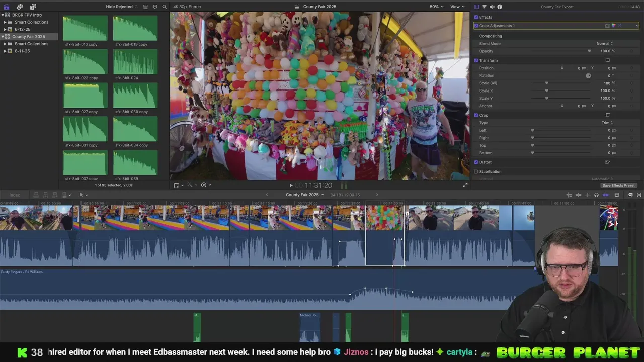Viewport: 644px width, 362px height.
Task: Open the Crop Type Trim dropdown
Action: coord(607,123)
